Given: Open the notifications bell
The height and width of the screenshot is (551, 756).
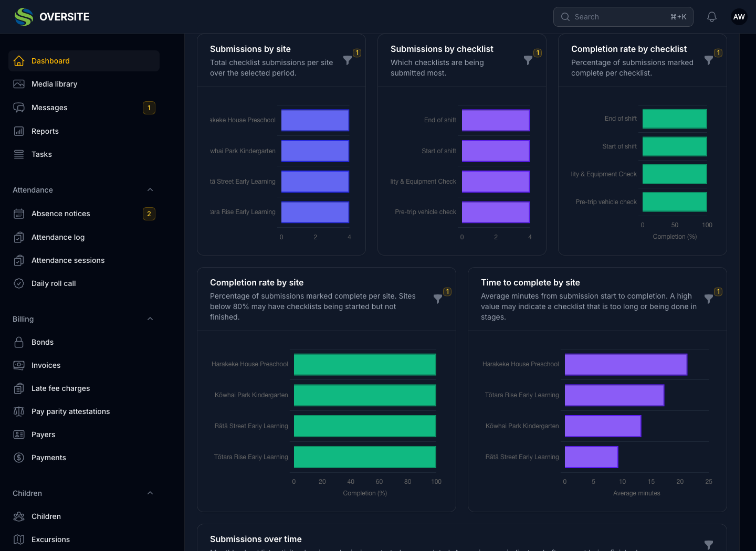Looking at the screenshot, I should click(712, 17).
